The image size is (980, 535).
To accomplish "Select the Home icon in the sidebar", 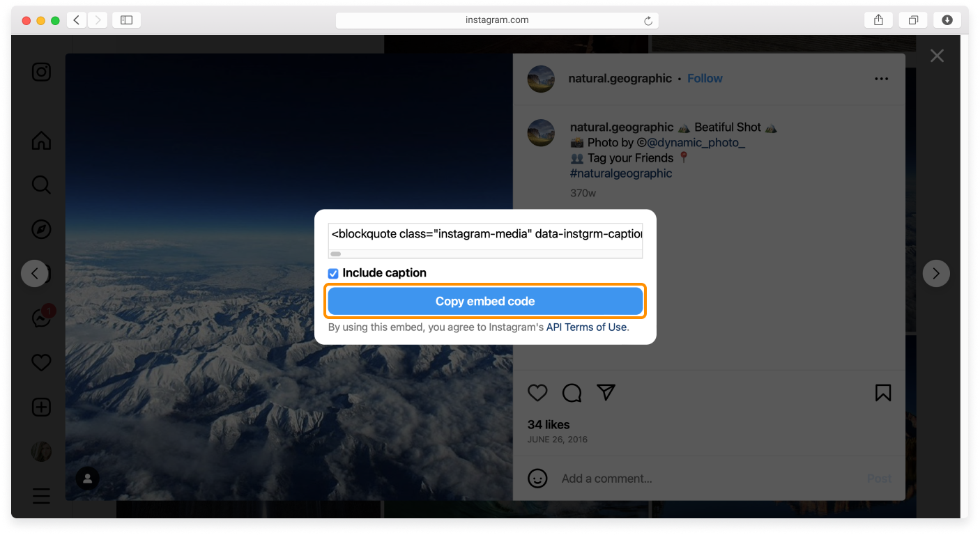I will pyautogui.click(x=41, y=141).
